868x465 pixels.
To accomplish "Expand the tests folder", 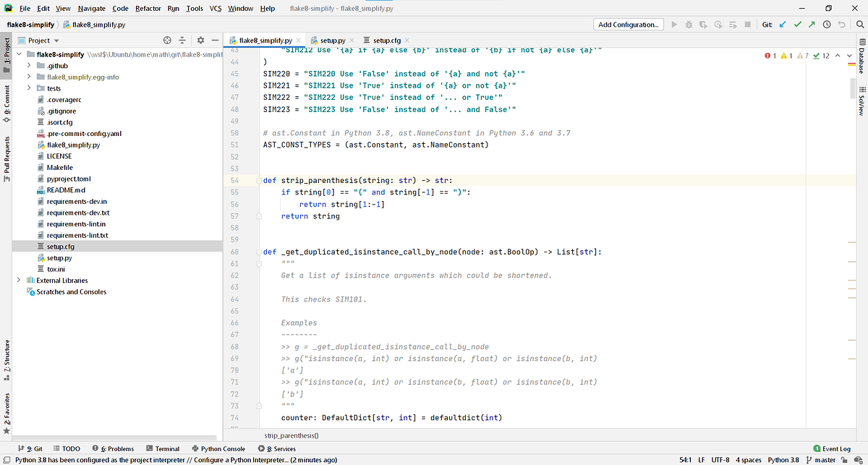I will point(30,88).
